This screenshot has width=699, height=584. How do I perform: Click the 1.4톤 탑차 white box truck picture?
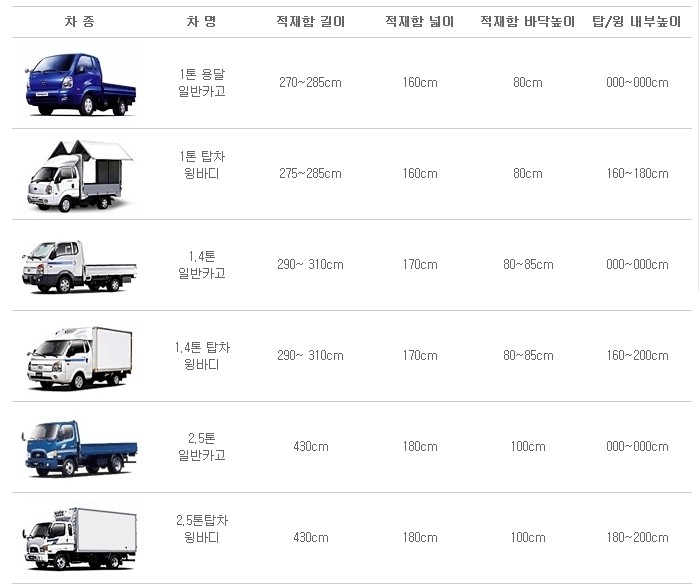[80, 358]
